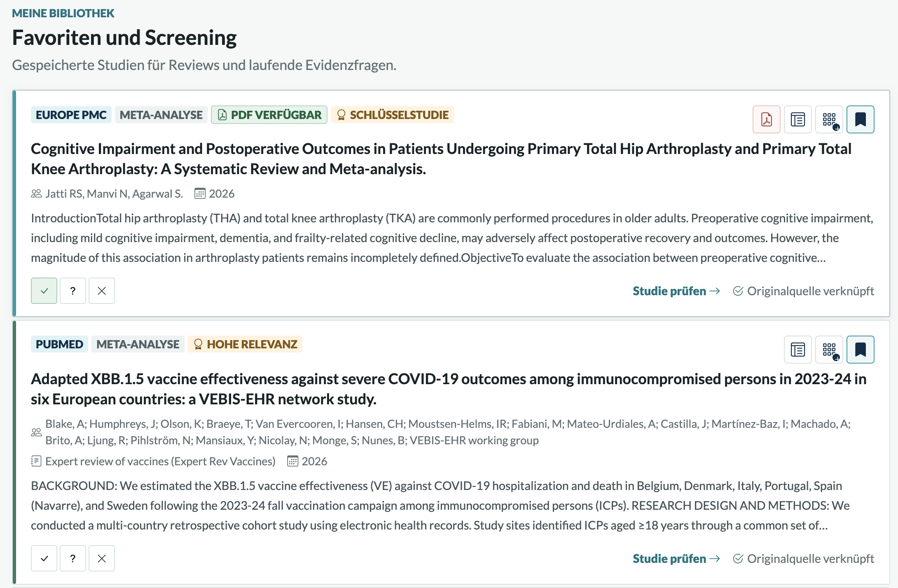Click Studie prüfen for Cognitive Impairment study
Screen dimensions: 898x588
[x=676, y=291]
